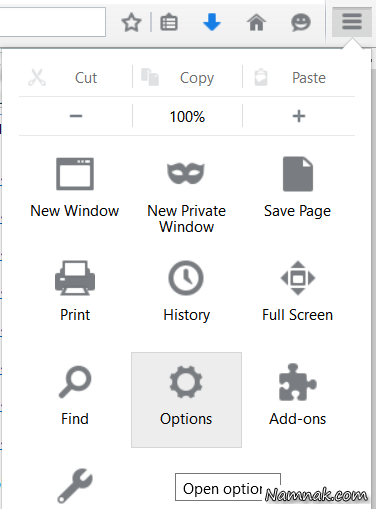
Task: Choose Save Page
Action: 298,188
